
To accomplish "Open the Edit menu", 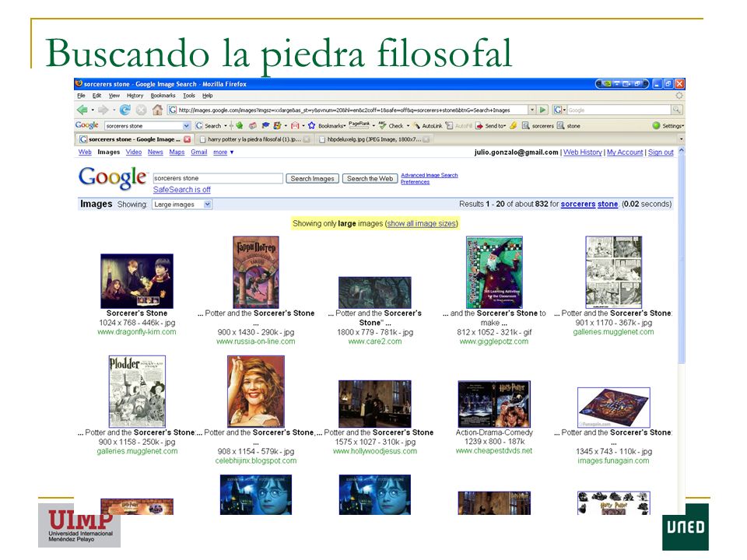I will tap(96, 95).
